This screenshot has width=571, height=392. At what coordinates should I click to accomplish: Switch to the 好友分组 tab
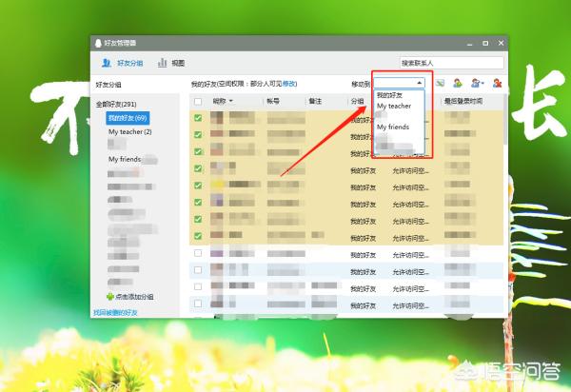(x=123, y=63)
